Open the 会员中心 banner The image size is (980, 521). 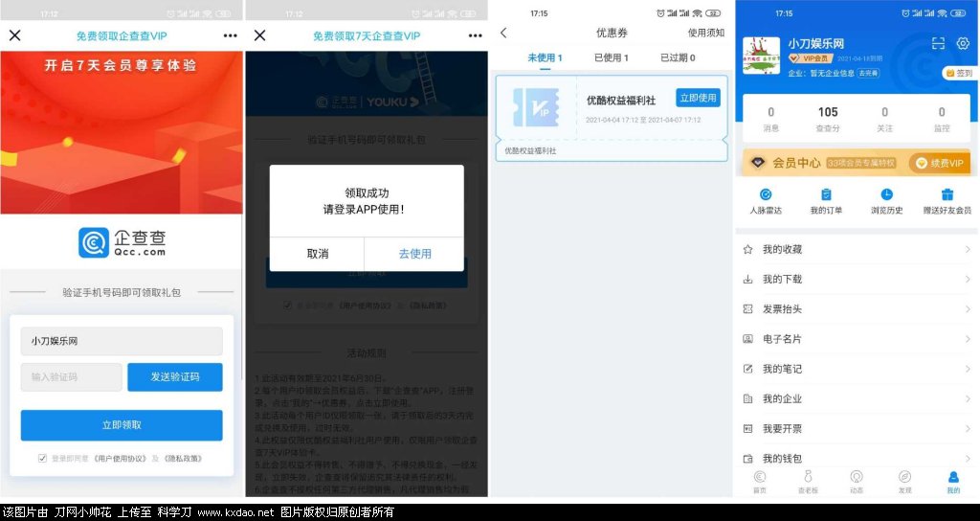tap(857, 163)
